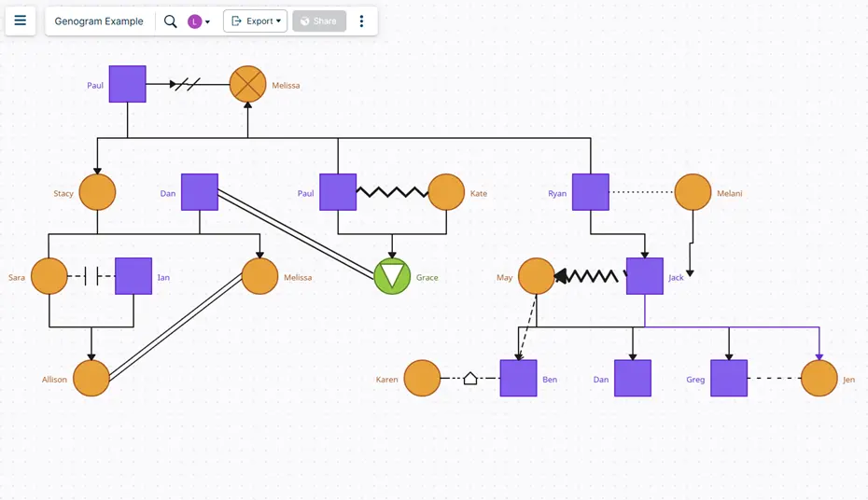The height and width of the screenshot is (500, 868).
Task: Click the search magnifier icon
Action: 170,21
